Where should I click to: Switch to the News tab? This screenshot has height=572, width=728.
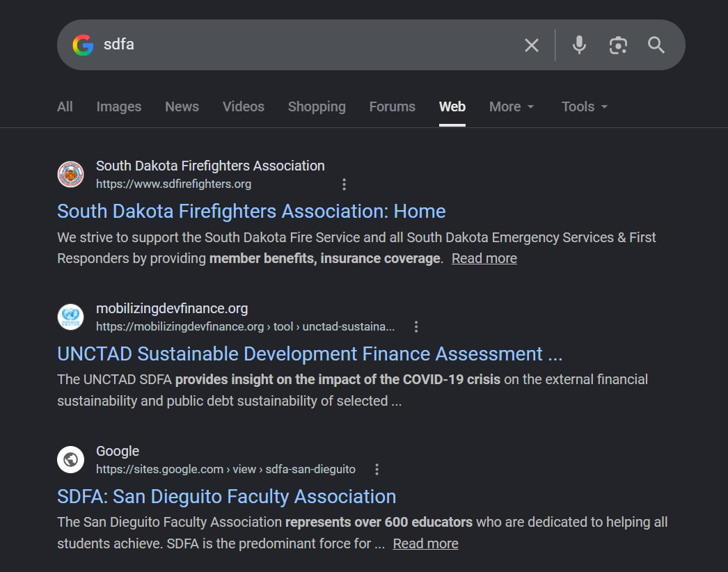(x=182, y=106)
